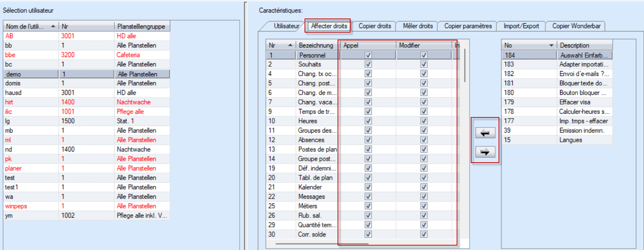Switch to the Copier droits tab
The image size is (644, 250).
click(374, 26)
